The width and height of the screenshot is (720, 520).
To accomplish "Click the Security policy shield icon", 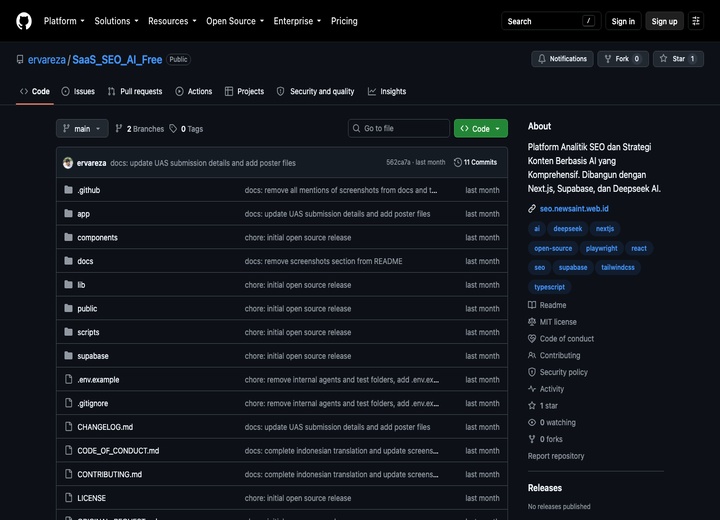I will coord(532,372).
